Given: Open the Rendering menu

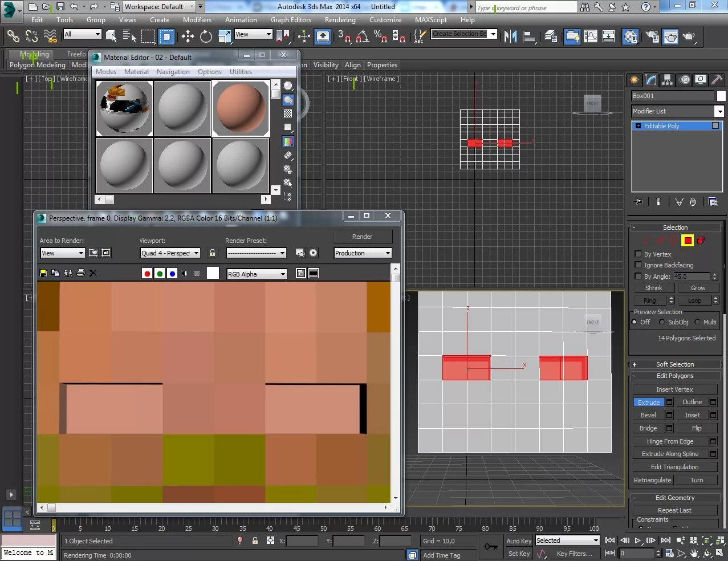Looking at the screenshot, I should (340, 20).
